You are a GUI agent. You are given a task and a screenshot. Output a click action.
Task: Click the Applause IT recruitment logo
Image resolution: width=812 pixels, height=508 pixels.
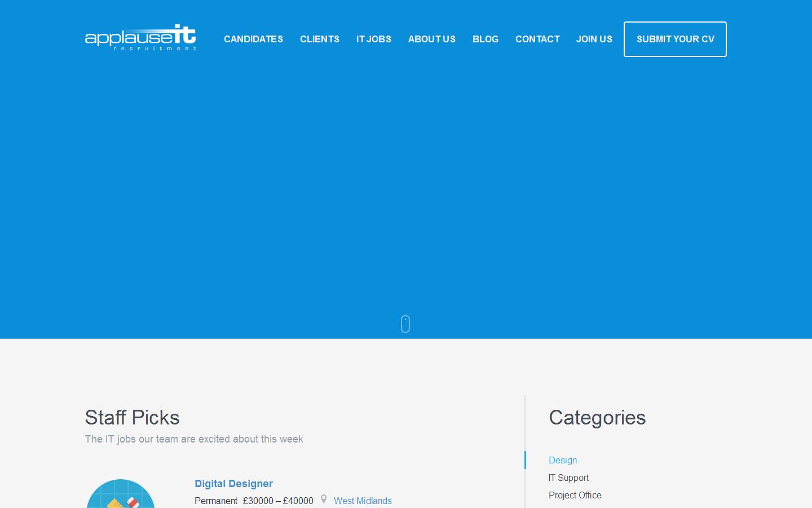pyautogui.click(x=140, y=38)
